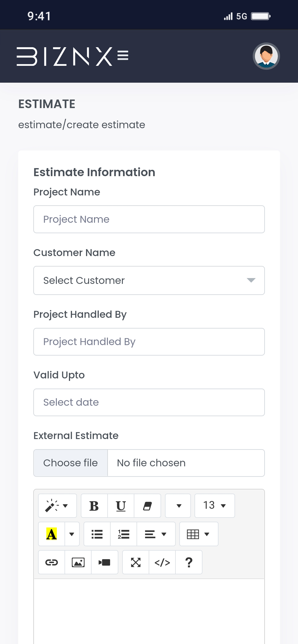Click the Choose file button

(x=71, y=463)
